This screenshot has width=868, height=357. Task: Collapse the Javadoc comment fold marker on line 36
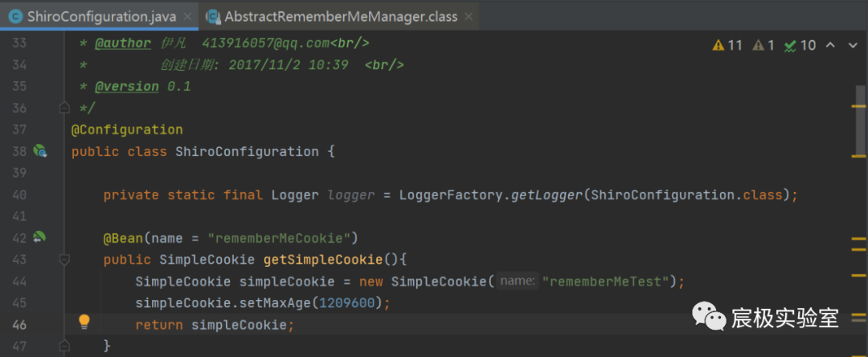click(x=64, y=108)
